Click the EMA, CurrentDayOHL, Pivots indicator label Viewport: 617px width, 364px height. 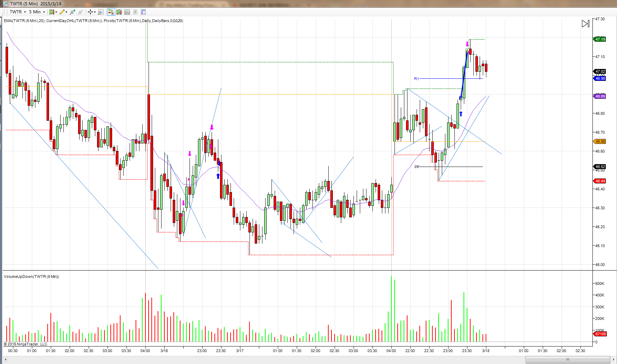click(x=93, y=21)
